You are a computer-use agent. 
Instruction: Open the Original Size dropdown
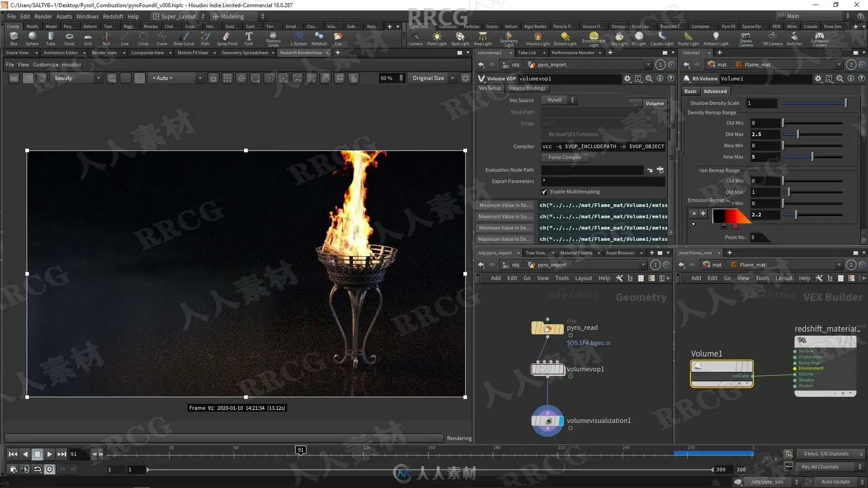[x=433, y=78]
